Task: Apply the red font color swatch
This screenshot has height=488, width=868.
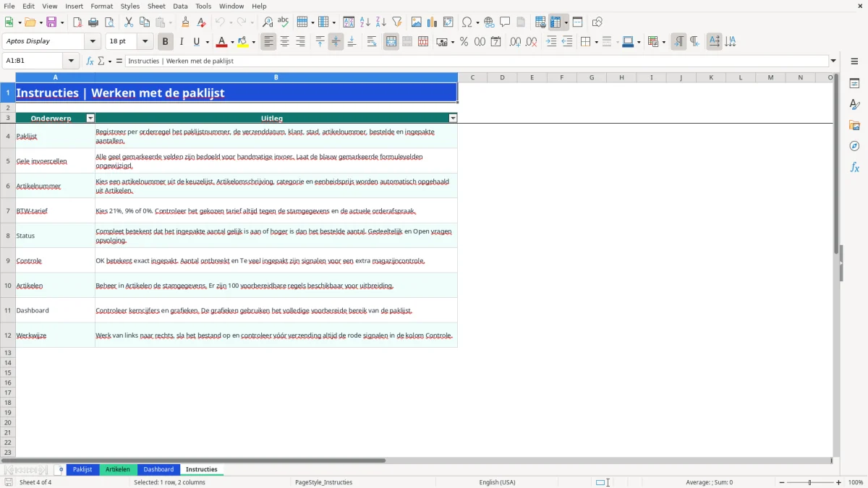Action: pyautogui.click(x=221, y=42)
